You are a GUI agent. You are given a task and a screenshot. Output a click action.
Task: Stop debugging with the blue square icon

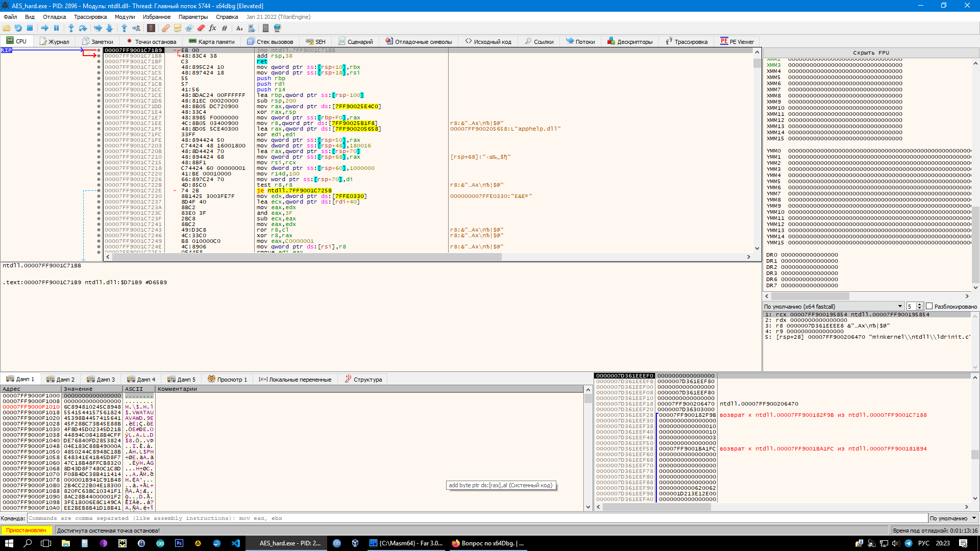[30, 28]
